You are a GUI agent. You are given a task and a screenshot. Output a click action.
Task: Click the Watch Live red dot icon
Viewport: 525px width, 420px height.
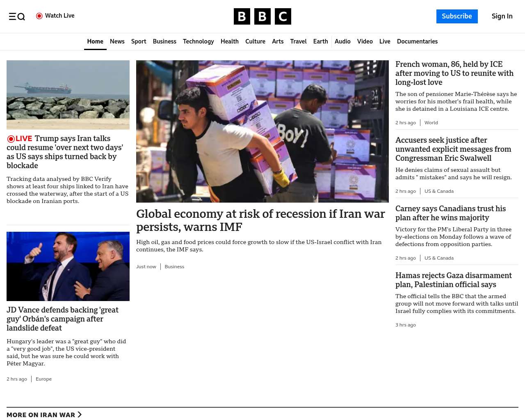pyautogui.click(x=39, y=16)
